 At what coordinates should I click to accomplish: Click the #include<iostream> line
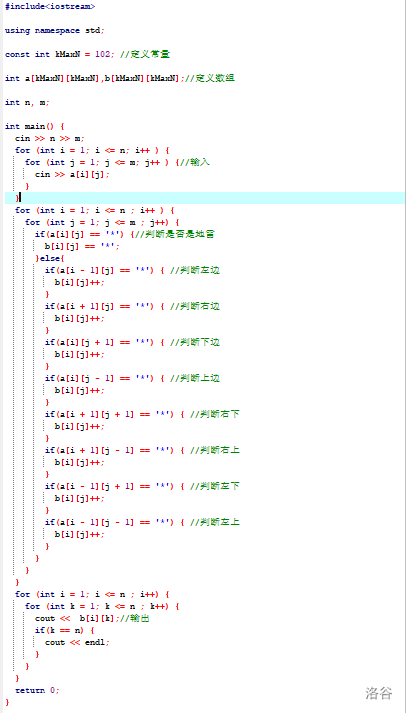[50, 7]
